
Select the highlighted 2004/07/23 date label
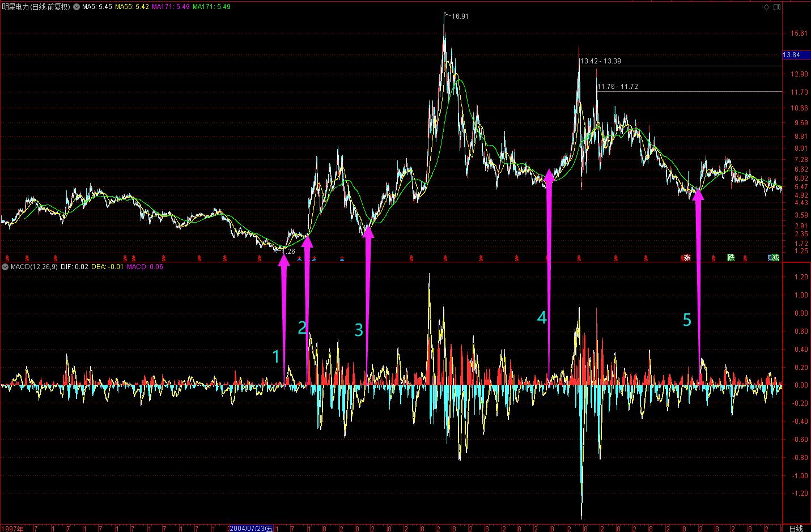point(251,528)
